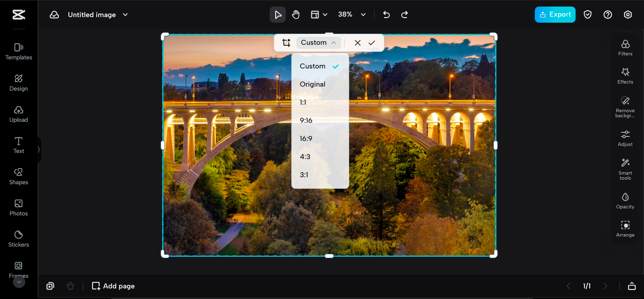
Task: Collapse the Custom aspect ratio dropdown
Action: [318, 43]
